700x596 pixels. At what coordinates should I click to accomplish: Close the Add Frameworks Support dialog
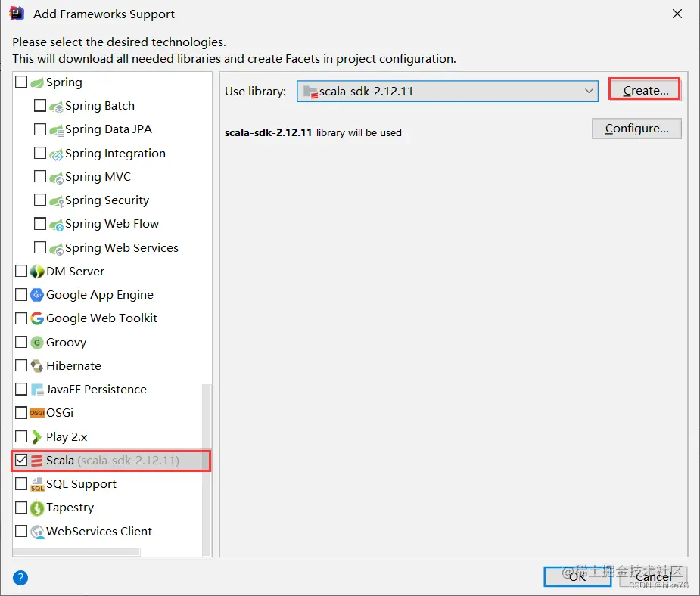point(677,14)
